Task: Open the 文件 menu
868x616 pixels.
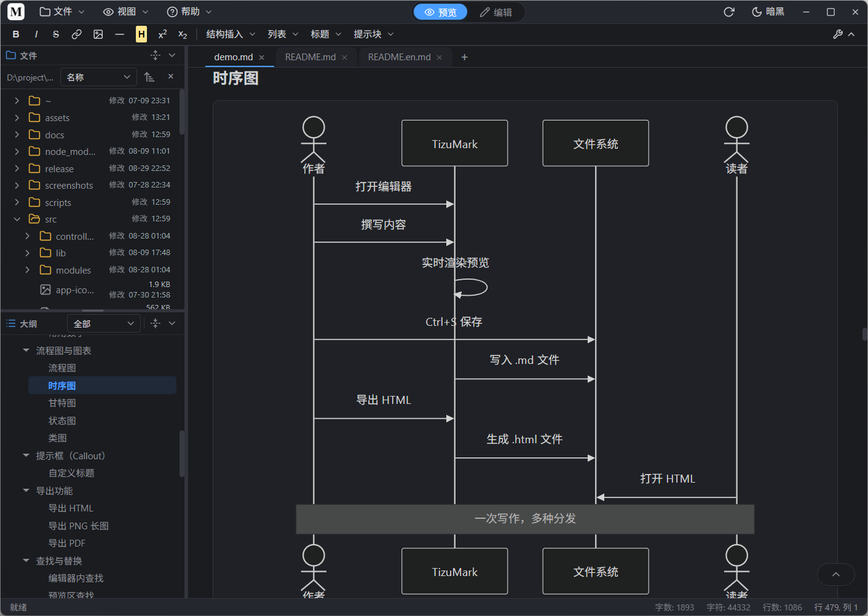Action: [62, 12]
